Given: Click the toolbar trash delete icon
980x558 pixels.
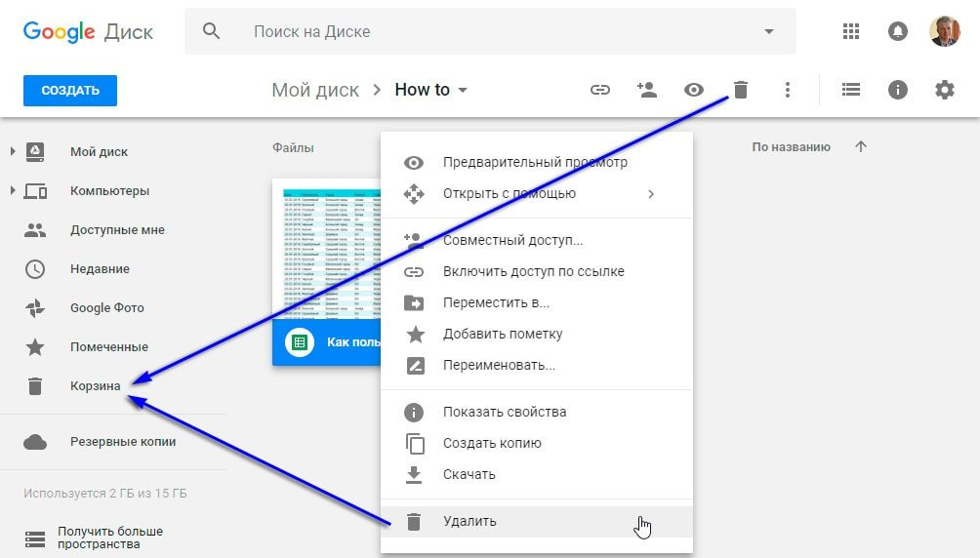Looking at the screenshot, I should 741,90.
